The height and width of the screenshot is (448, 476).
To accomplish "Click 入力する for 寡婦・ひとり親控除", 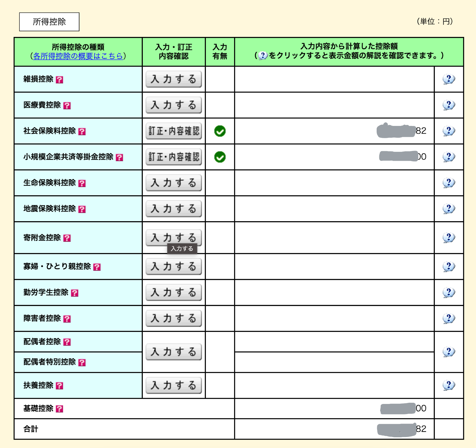I will point(174,266).
